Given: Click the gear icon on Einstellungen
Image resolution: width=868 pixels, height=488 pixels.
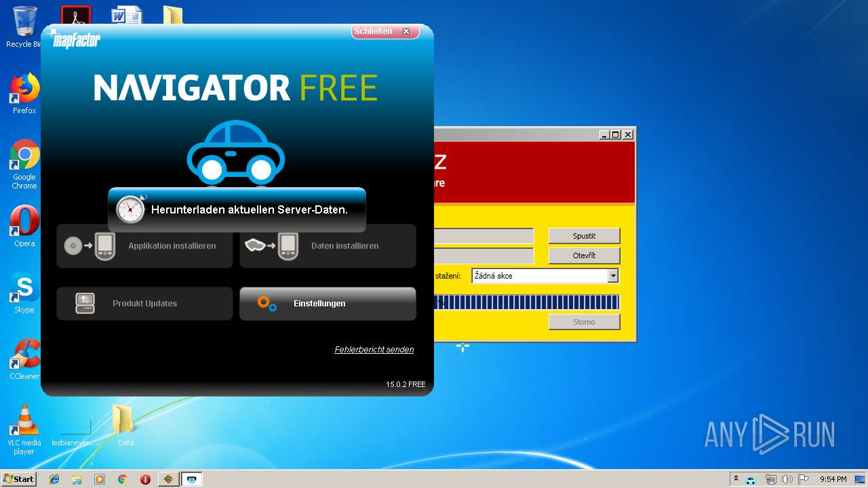Looking at the screenshot, I should click(267, 304).
